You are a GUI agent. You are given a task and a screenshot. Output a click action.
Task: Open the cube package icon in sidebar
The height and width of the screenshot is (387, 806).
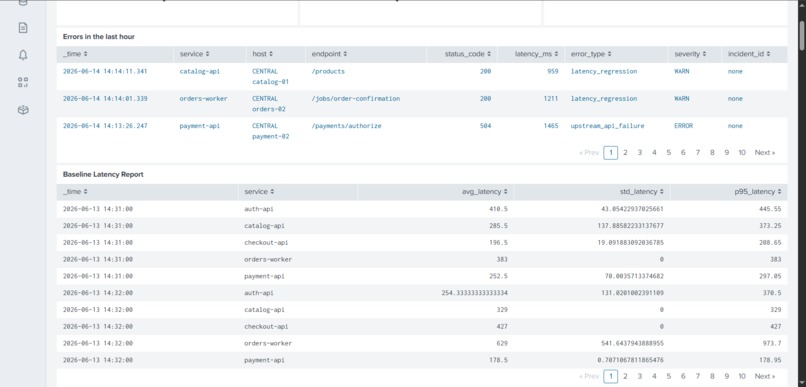[23, 110]
